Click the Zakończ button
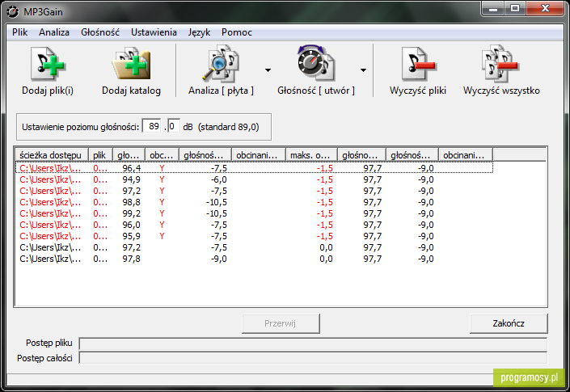Screen dimensions: 570x392 point(509,323)
